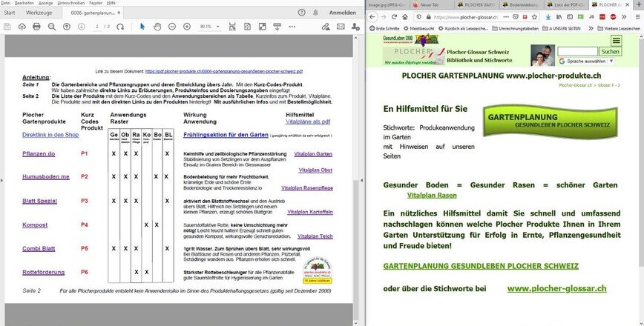
Task: Open a new Firefox tab with plus
Action: (x=638, y=4)
